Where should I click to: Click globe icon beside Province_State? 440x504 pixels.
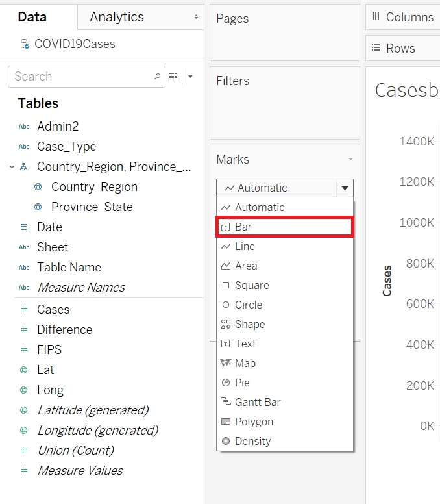(38, 207)
